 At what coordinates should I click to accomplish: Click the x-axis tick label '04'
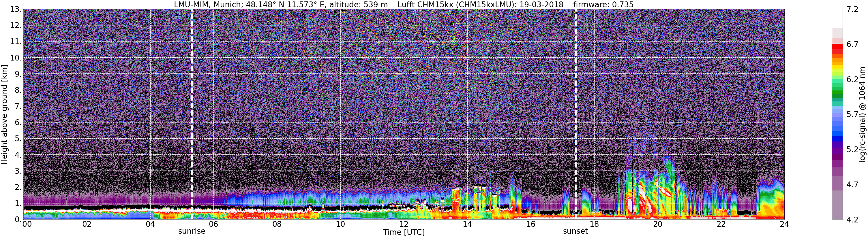[150, 224]
